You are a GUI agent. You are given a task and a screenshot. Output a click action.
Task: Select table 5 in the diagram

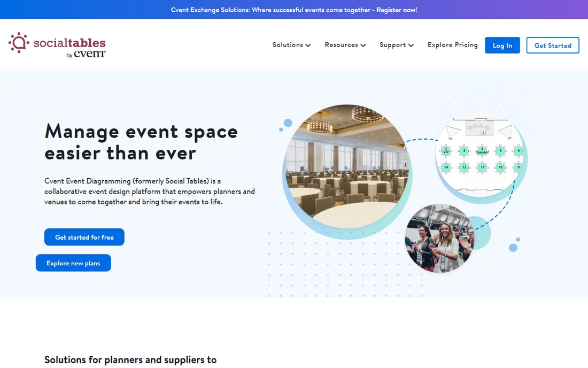click(500, 151)
